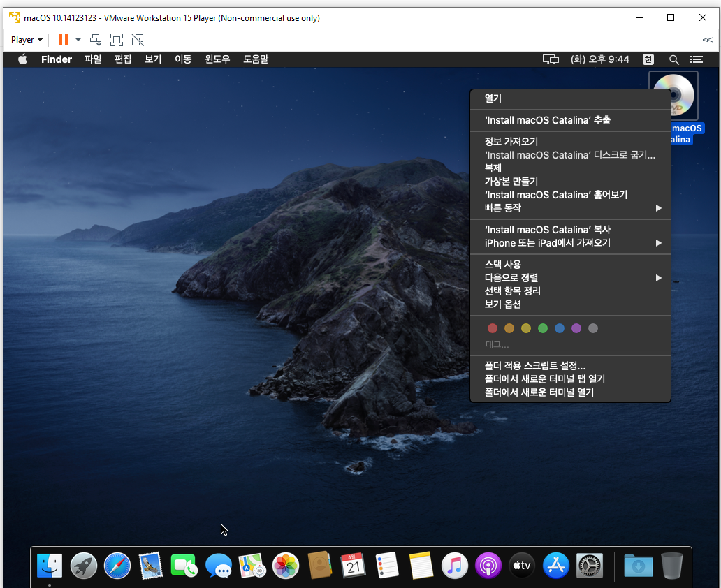Click the Apple logo menu
Viewport: 721px width, 588px height.
coord(22,59)
